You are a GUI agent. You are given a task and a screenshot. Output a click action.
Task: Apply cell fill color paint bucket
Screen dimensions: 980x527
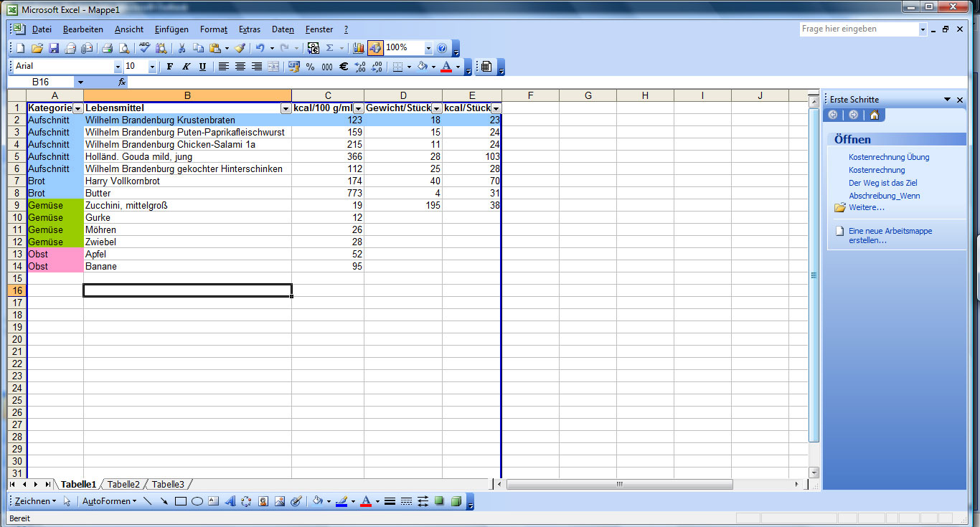pos(423,67)
